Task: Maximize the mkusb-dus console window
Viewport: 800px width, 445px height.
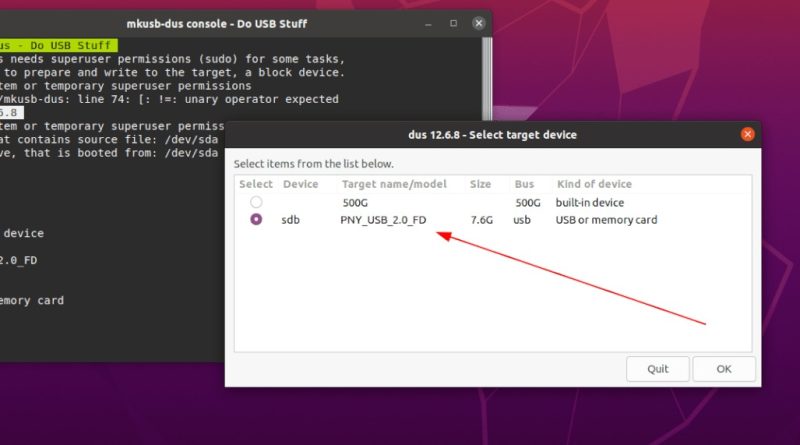Action: [453, 23]
